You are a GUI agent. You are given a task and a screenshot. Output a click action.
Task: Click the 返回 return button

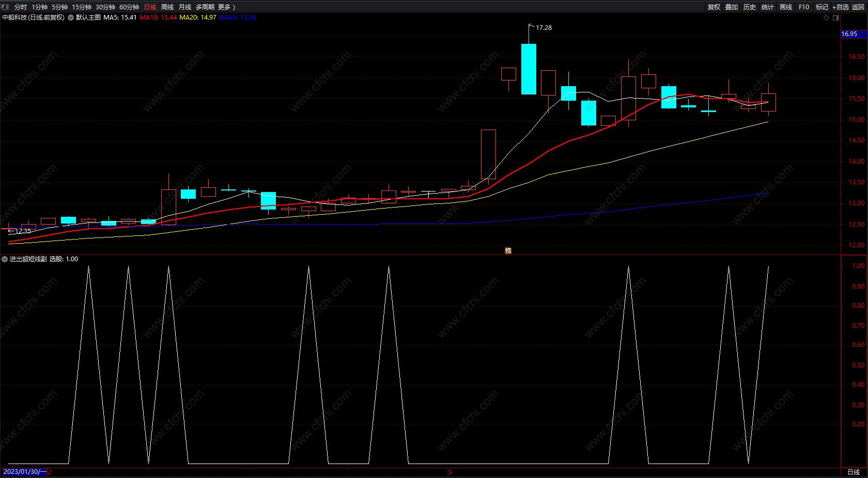(858, 7)
